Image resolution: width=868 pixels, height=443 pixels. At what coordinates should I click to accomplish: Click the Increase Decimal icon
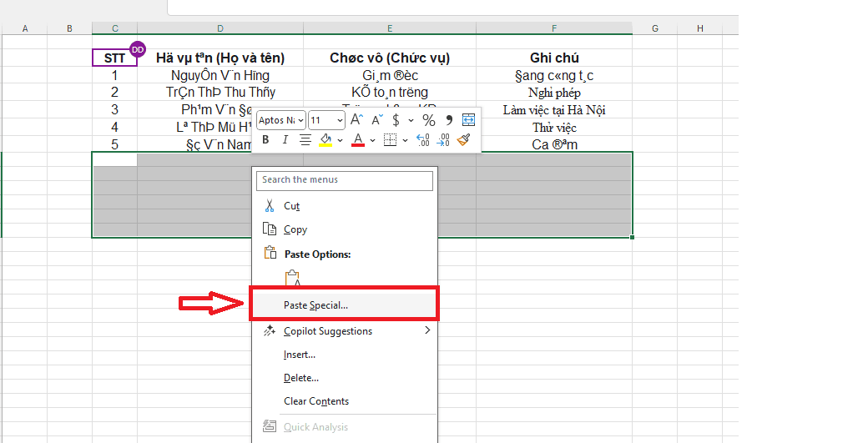pyautogui.click(x=422, y=140)
